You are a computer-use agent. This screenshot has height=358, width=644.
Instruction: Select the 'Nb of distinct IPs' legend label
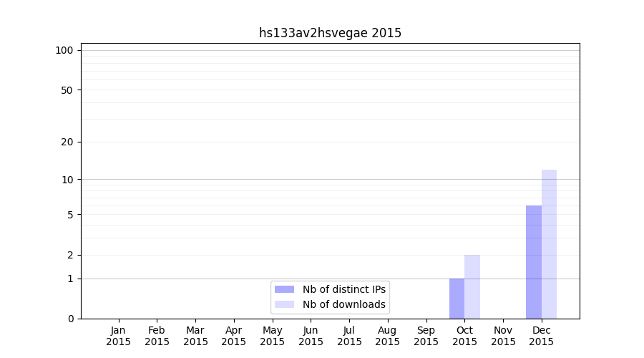344,289
